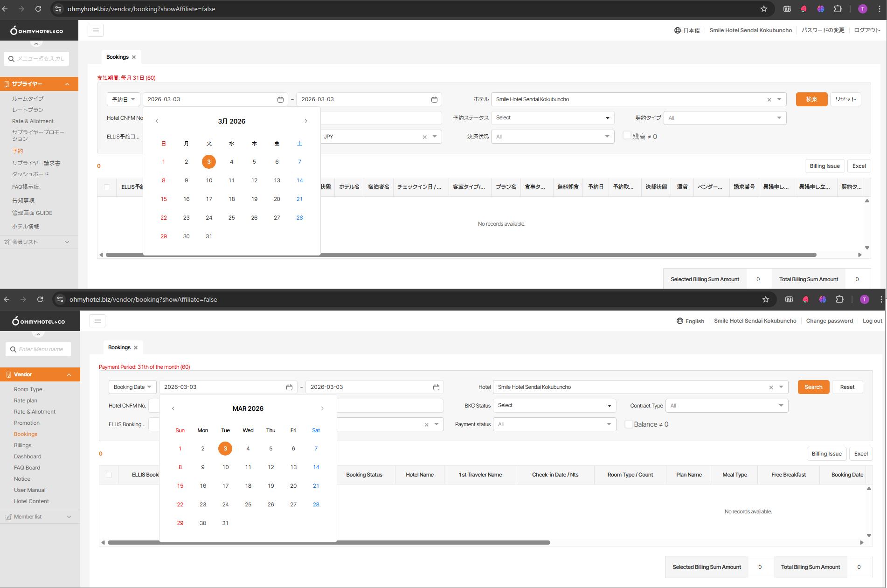This screenshot has height=588, width=887.
Task: Open Extensions puzzle icon in Japanese window
Action: pos(838,9)
